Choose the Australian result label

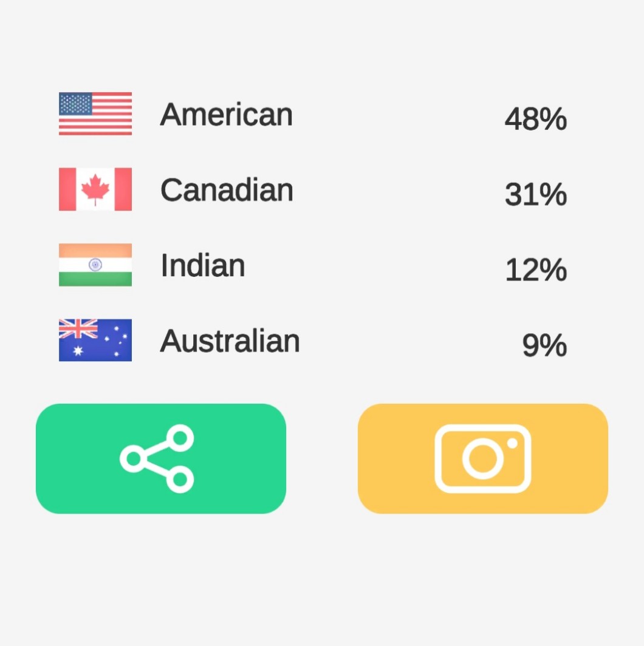click(x=230, y=341)
